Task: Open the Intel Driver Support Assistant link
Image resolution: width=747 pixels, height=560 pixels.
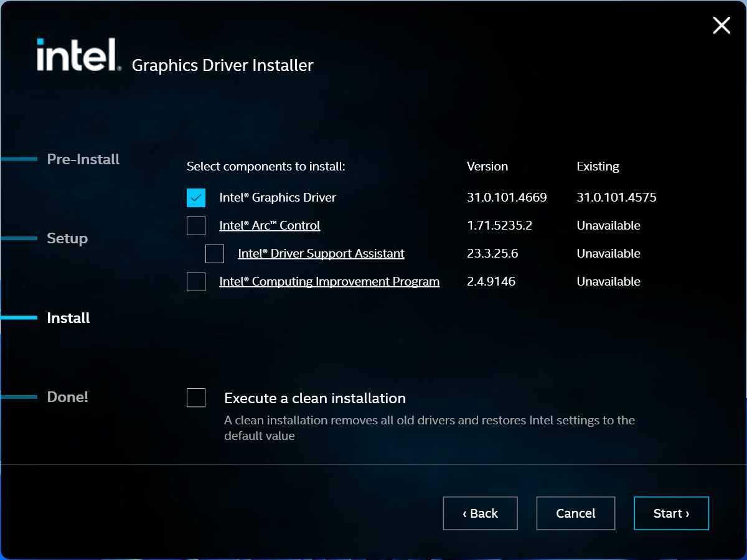Action: point(321,254)
